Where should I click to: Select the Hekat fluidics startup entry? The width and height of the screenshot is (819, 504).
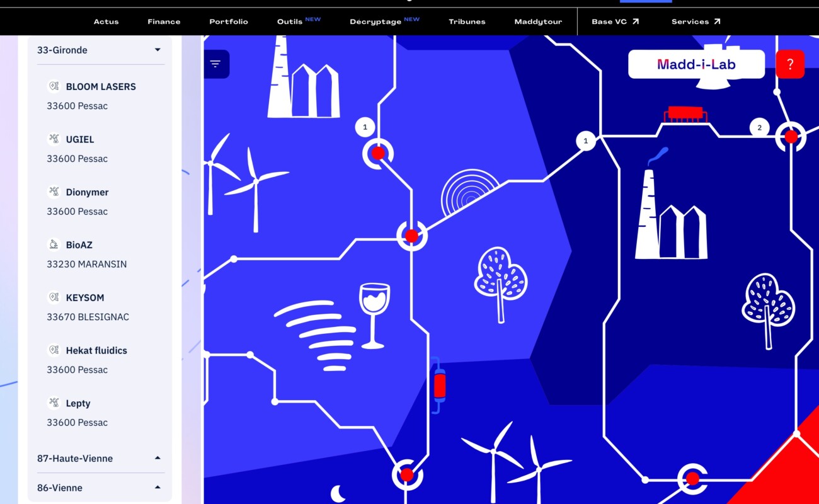(x=96, y=350)
